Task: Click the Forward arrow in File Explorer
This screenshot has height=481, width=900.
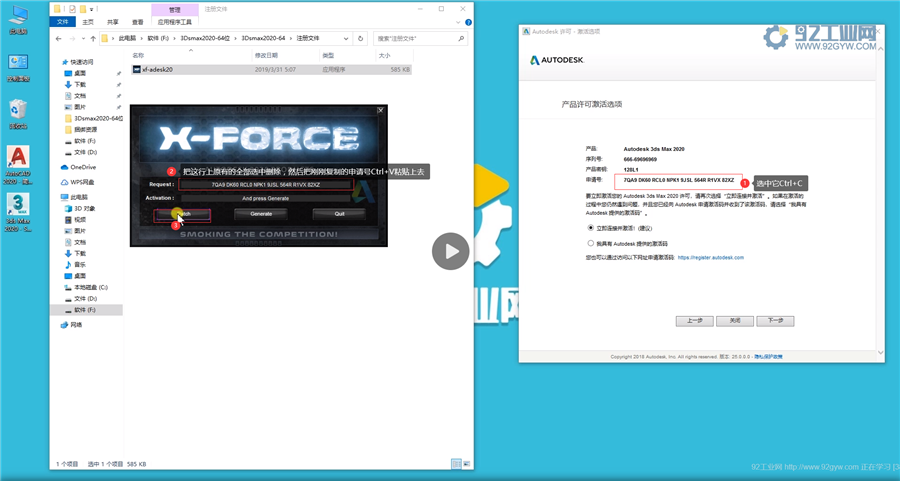Action: (x=72, y=38)
